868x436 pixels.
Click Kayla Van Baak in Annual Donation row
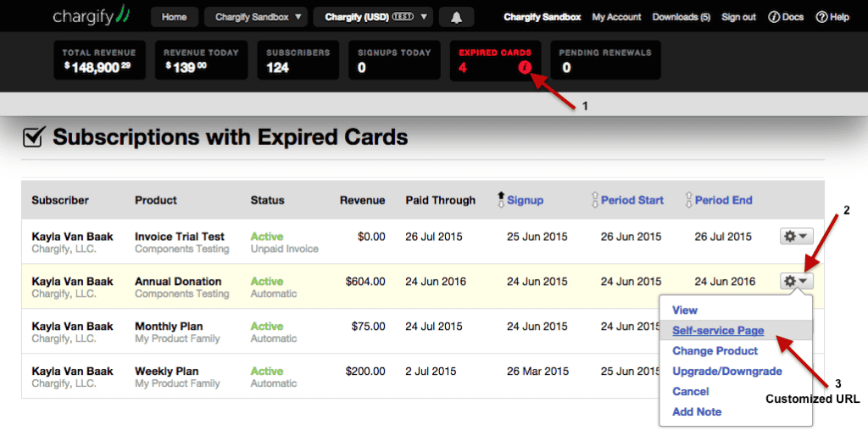tap(73, 282)
